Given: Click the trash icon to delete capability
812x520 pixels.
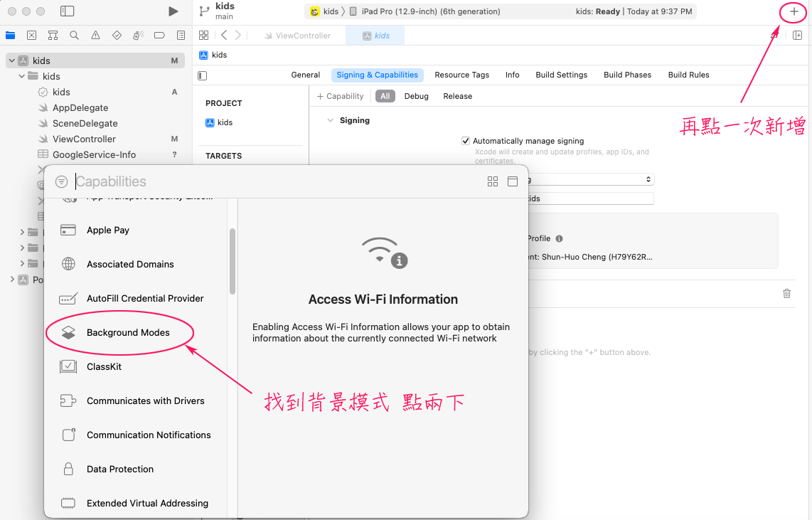Looking at the screenshot, I should (x=786, y=293).
